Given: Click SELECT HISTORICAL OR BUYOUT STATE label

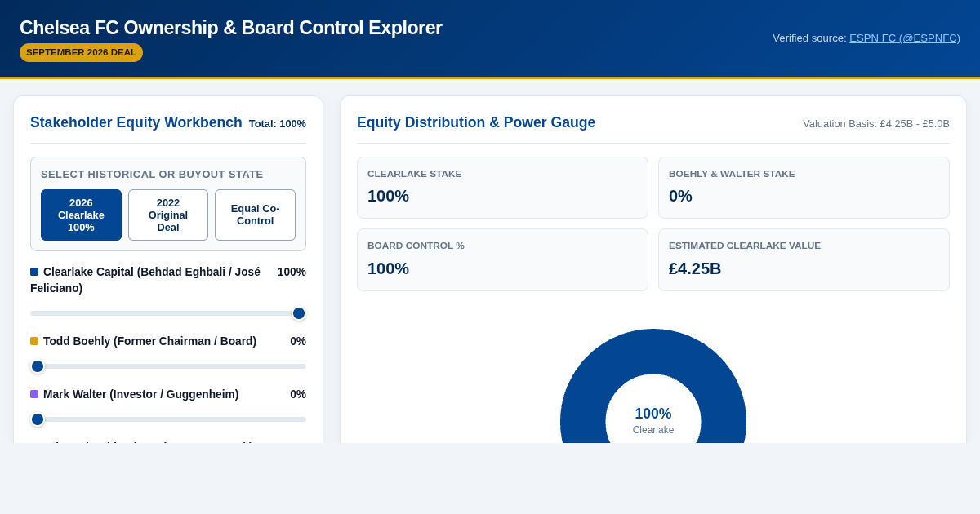Looking at the screenshot, I should [x=152, y=174].
